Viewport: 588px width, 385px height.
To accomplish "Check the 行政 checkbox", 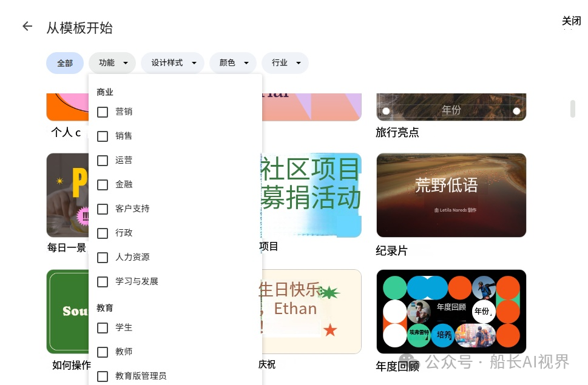I will point(103,233).
